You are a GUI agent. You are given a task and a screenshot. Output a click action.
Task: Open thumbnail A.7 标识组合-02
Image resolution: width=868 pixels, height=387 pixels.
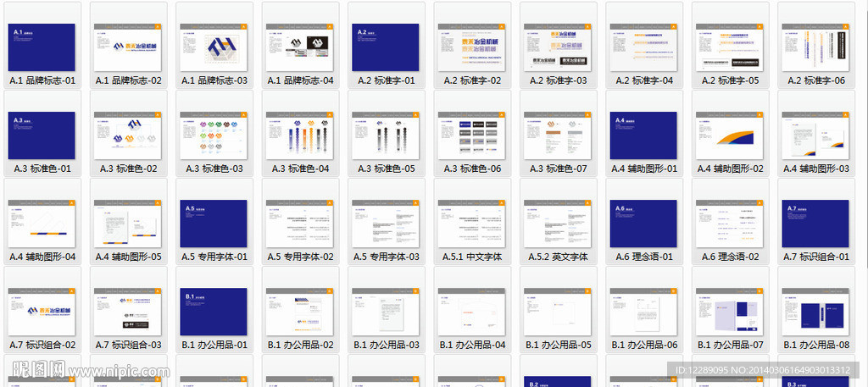coord(42,312)
